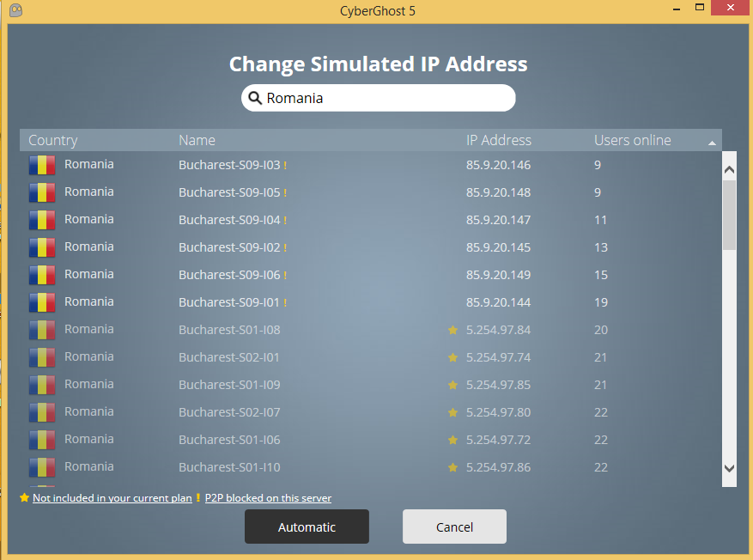The image size is (753, 560).
Task: Sort servers by Country column
Action: (53, 140)
